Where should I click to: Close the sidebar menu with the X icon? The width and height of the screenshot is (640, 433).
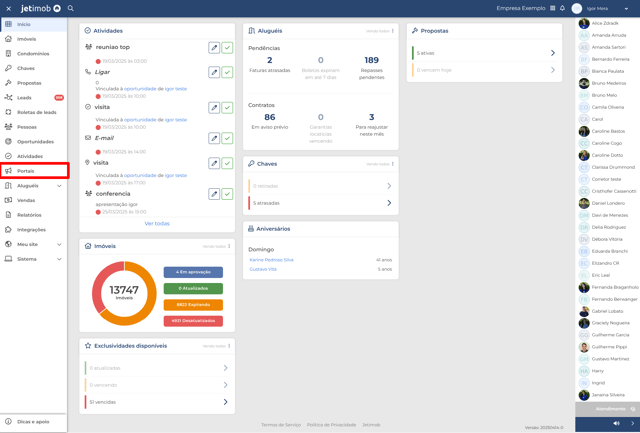pyautogui.click(x=9, y=9)
